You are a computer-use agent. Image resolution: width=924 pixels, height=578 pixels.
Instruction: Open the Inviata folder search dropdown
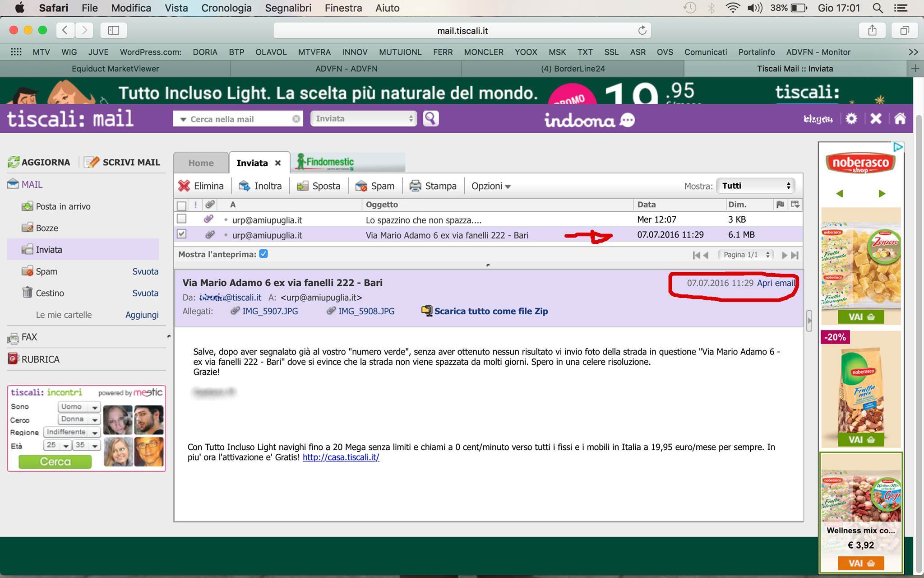tap(364, 119)
